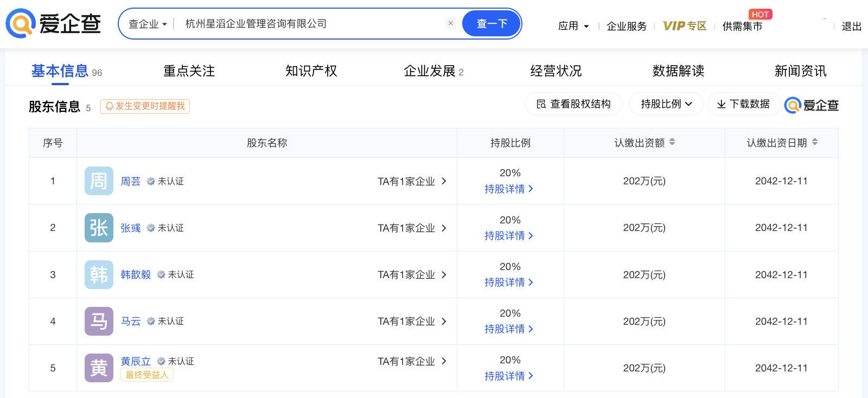868x398 pixels.
Task: Open shareholder 黄辰立's profile link
Action: pos(136,361)
